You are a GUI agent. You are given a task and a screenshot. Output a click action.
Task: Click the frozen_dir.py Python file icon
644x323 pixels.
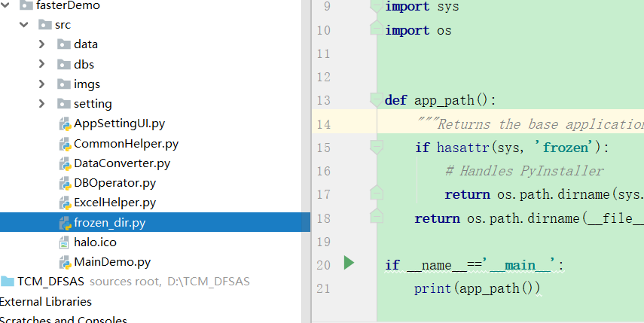65,223
